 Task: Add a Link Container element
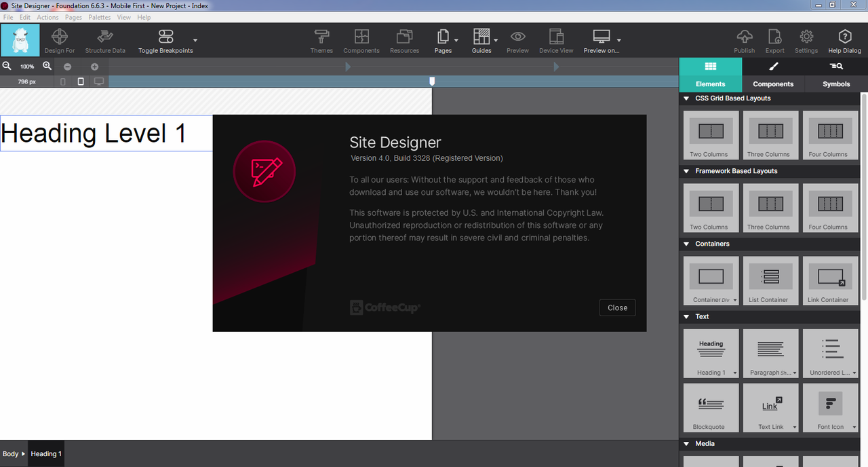[x=830, y=280]
